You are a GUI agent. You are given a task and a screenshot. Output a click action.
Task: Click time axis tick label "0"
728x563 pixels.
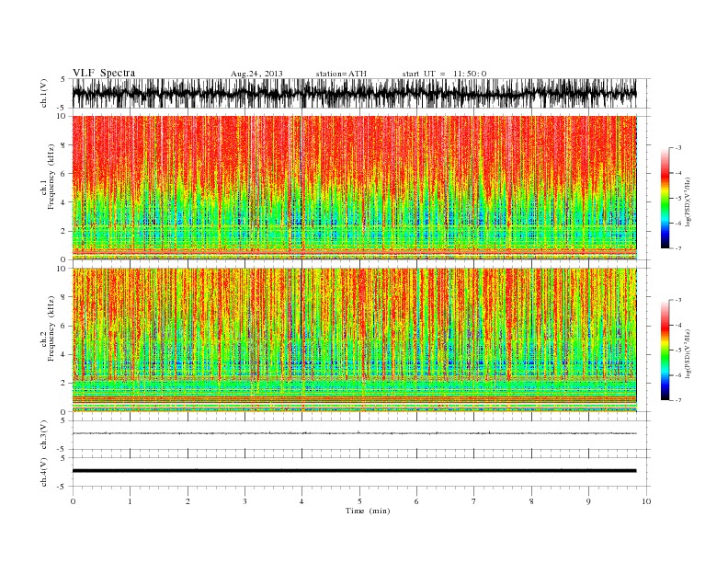pos(73,501)
